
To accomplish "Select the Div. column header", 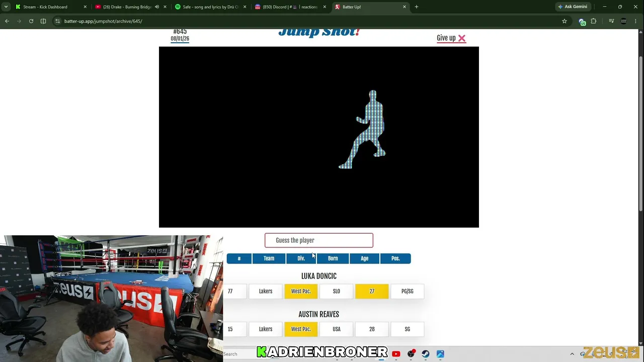I will (x=301, y=258).
